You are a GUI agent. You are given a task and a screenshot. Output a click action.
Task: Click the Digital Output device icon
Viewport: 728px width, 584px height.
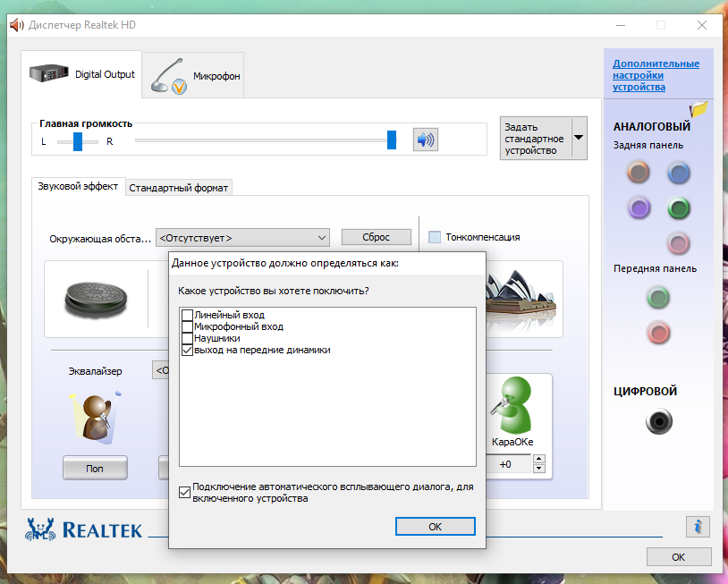coord(49,73)
